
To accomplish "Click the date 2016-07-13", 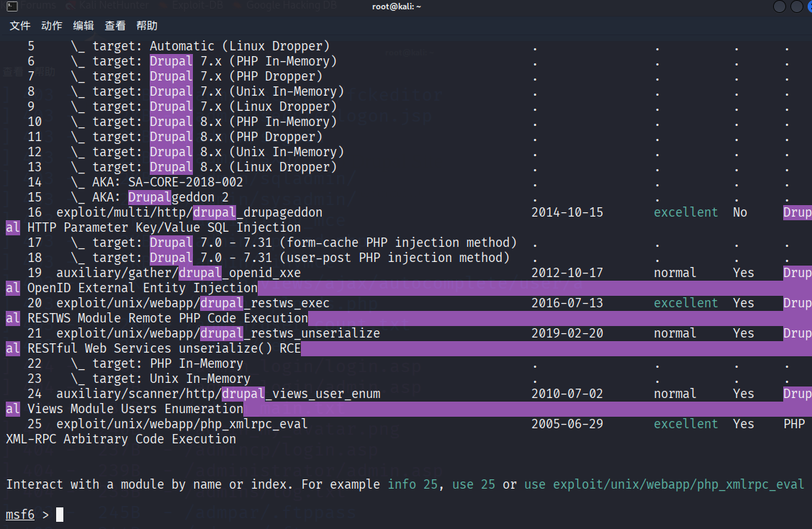I will click(x=567, y=303).
